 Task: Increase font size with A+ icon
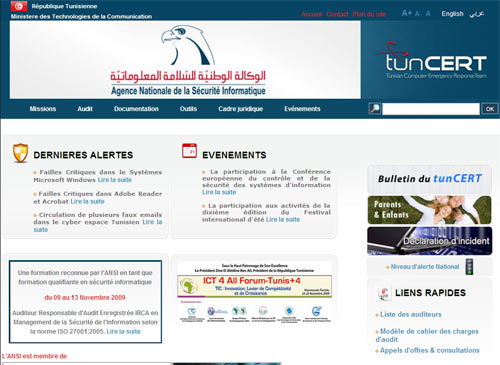click(x=407, y=13)
